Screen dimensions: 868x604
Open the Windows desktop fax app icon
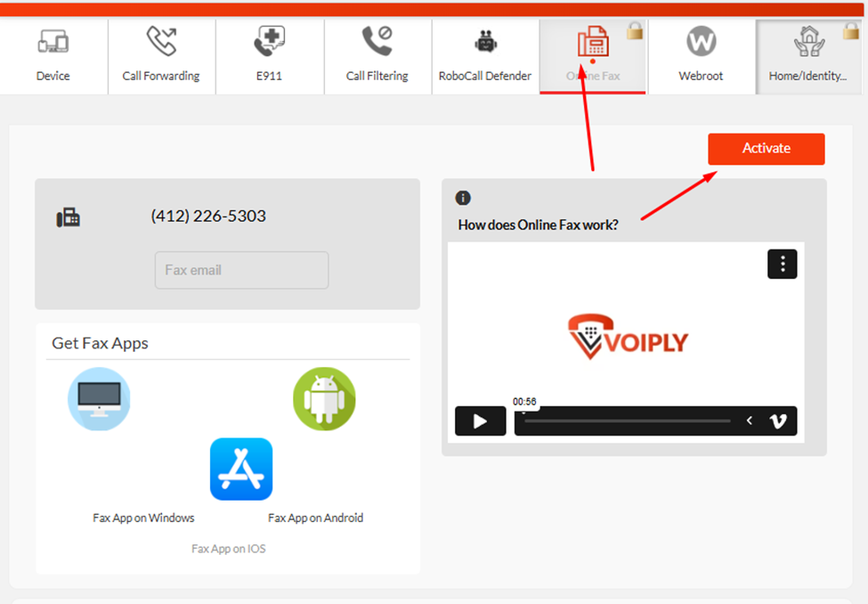(x=99, y=399)
